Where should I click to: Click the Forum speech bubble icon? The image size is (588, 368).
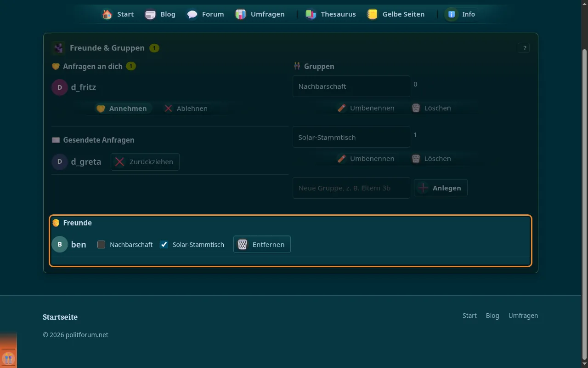pyautogui.click(x=192, y=14)
